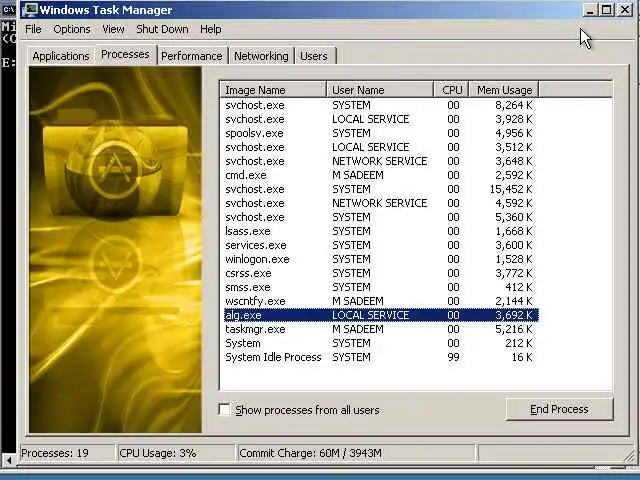Sort by Mem Usage column header
The image size is (640, 480).
click(504, 90)
